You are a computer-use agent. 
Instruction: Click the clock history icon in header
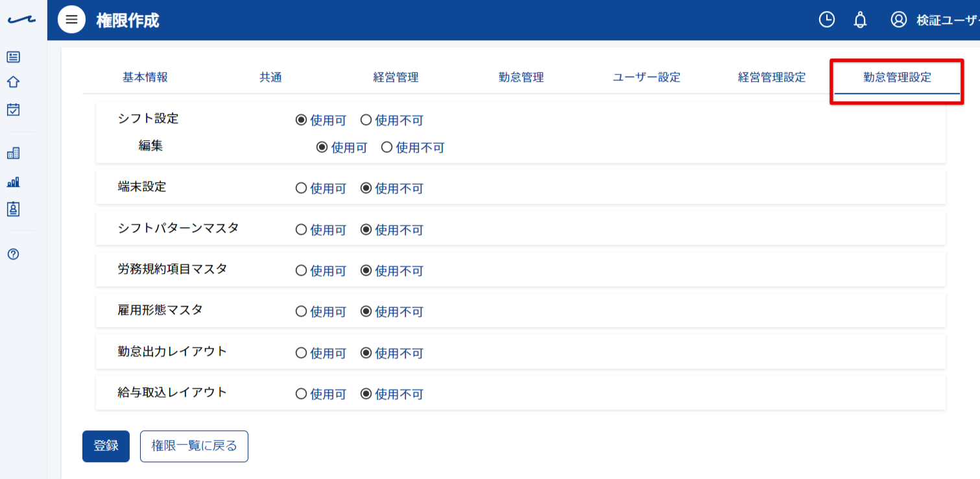tap(826, 19)
